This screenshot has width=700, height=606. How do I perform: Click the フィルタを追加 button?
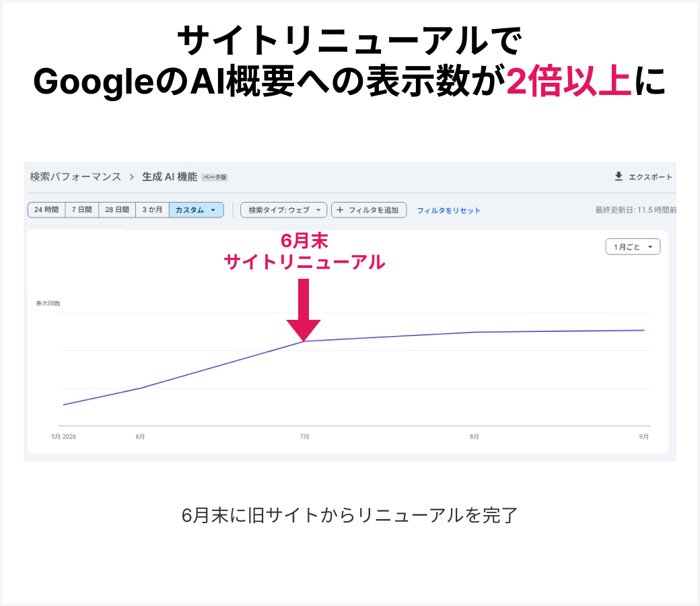point(369,210)
